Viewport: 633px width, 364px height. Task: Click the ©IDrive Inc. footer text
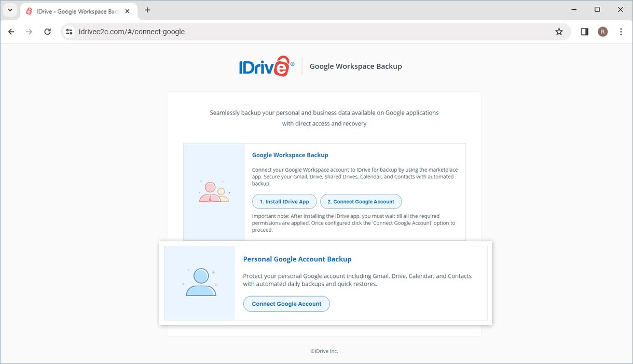(x=324, y=351)
